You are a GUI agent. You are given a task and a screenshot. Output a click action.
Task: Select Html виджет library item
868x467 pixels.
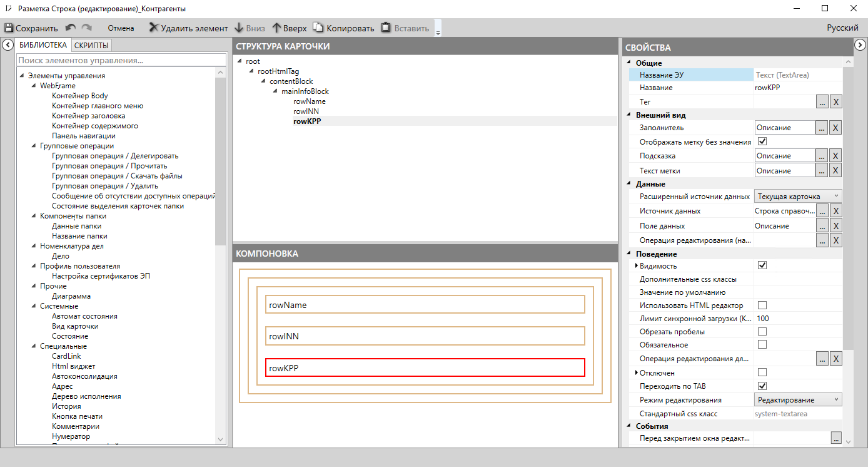coord(74,366)
